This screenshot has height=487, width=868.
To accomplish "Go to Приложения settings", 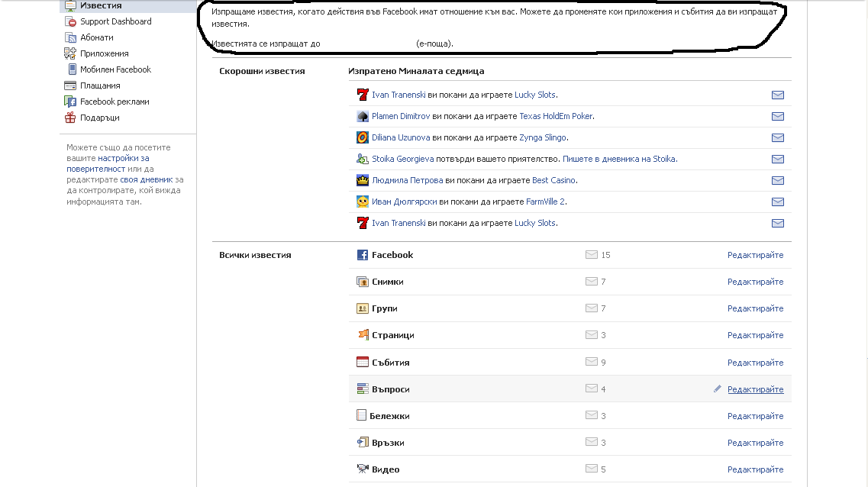I will (x=104, y=53).
